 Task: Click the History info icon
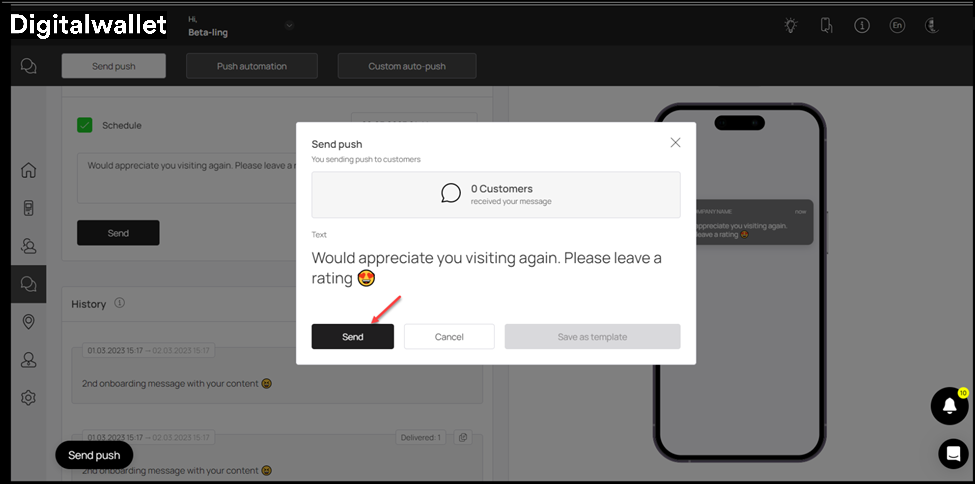click(x=119, y=303)
